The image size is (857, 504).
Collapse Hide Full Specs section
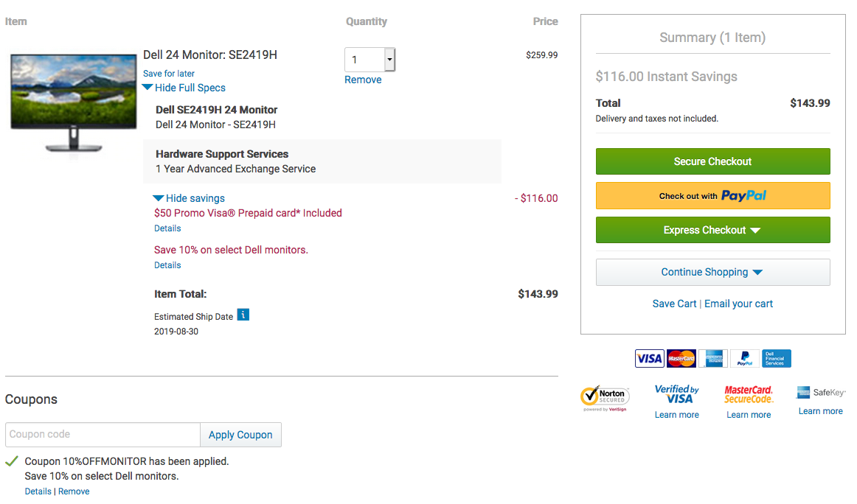(184, 88)
